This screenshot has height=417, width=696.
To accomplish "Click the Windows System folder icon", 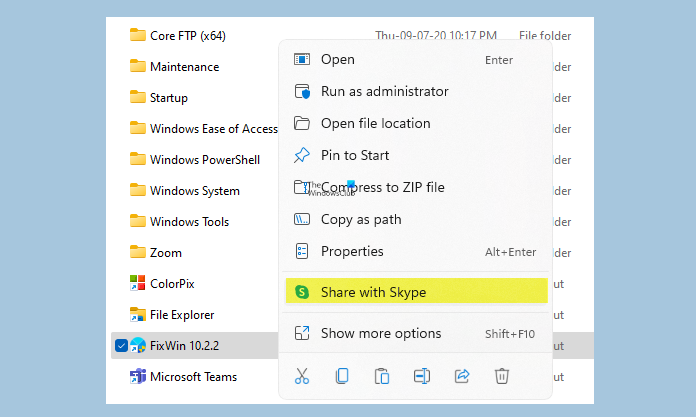I will 138,190.
